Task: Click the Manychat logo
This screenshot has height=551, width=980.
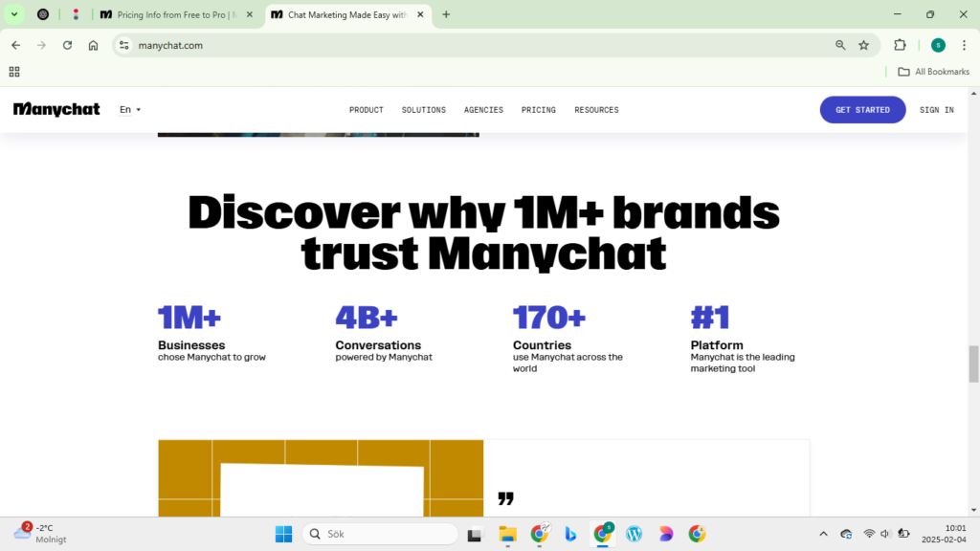Action: coord(56,109)
